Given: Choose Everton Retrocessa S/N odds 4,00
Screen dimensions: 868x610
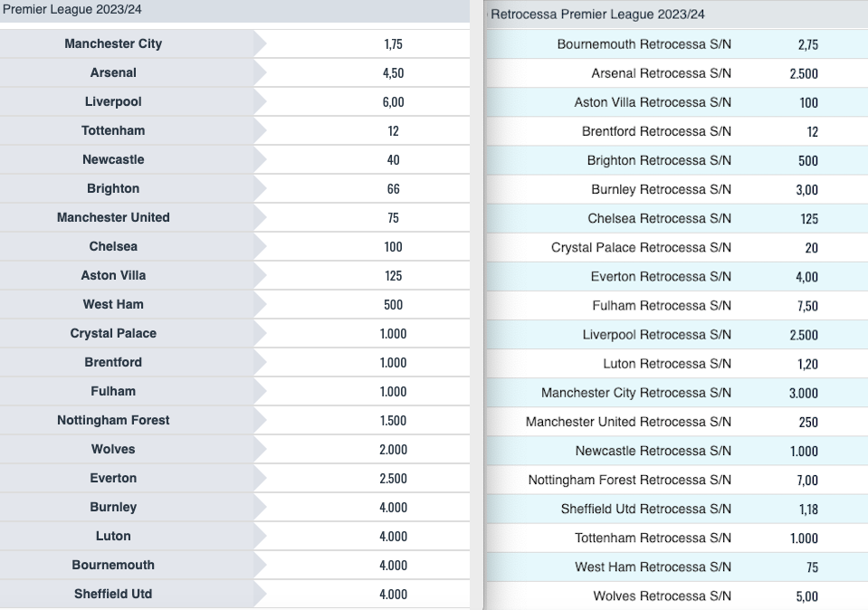Looking at the screenshot, I should tap(807, 277).
